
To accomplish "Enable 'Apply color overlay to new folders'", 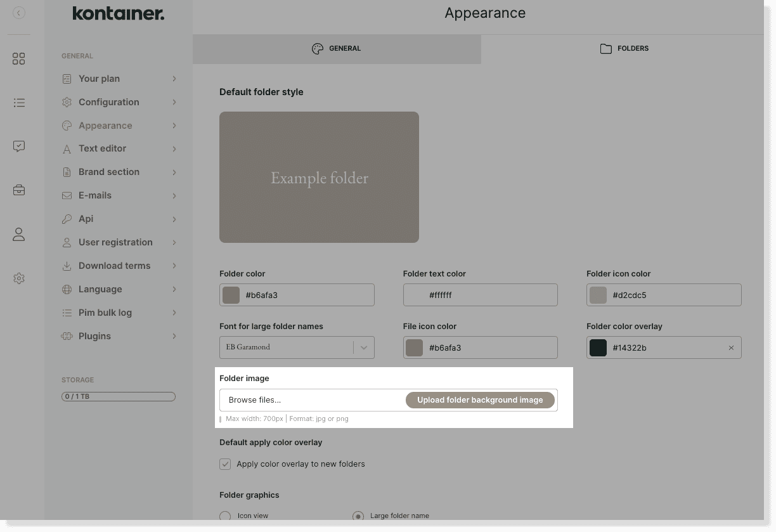I will pyautogui.click(x=225, y=464).
